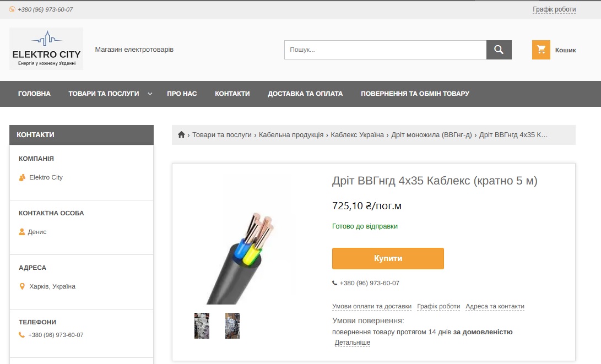Click into the Пошук search field
The height and width of the screenshot is (364, 601).
click(x=385, y=50)
